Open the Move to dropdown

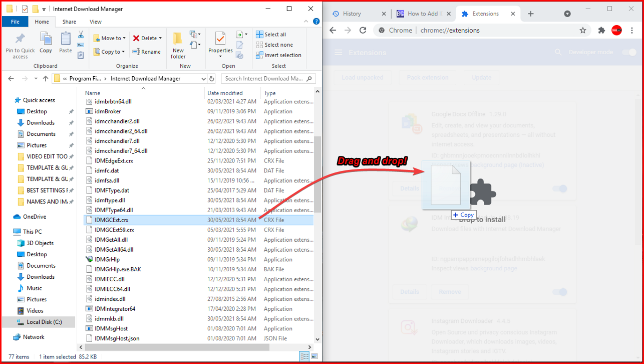pos(110,38)
